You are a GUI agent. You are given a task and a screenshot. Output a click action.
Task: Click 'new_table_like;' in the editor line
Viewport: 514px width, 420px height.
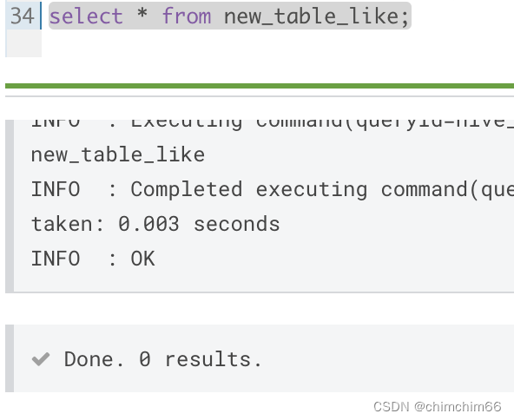(316, 16)
